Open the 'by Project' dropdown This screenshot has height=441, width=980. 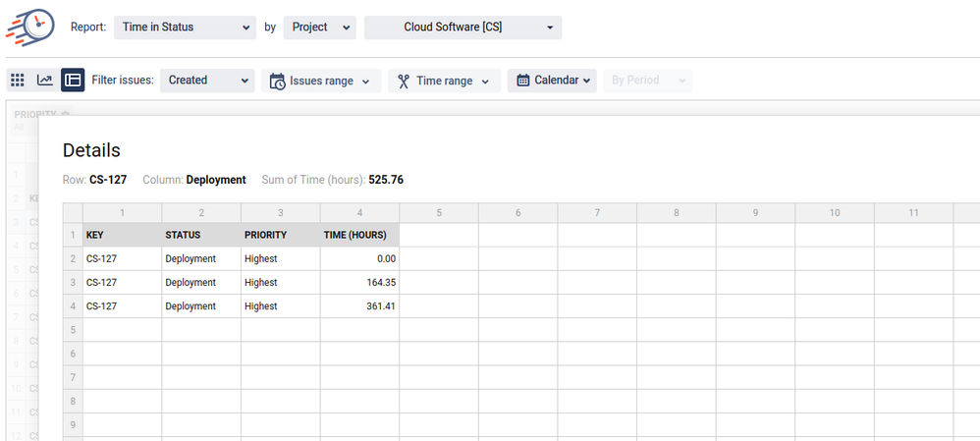[x=319, y=28]
